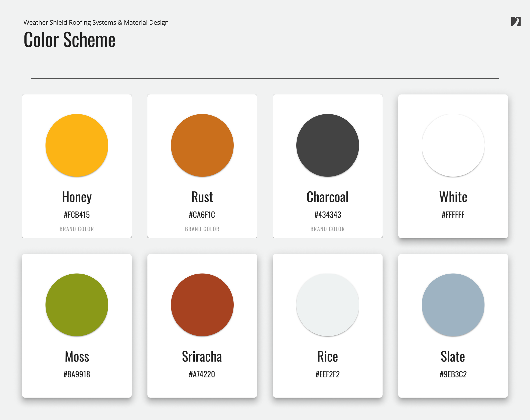
Task: Click the Color Scheme page title
Action: [70, 40]
